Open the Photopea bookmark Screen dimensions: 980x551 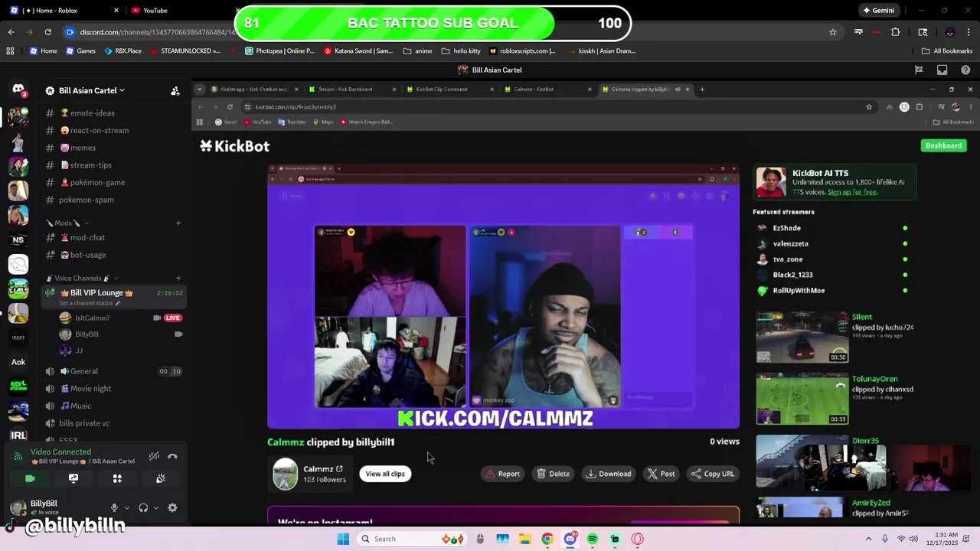coord(279,51)
